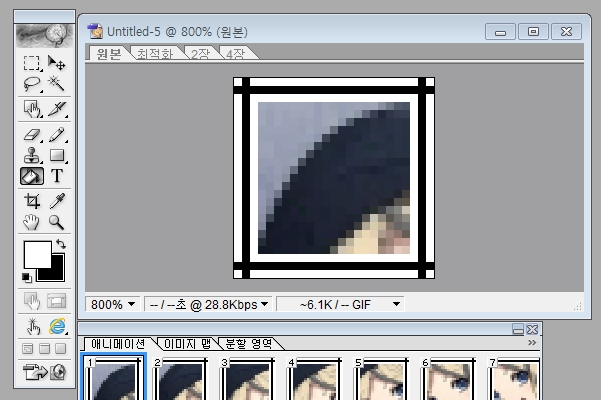This screenshot has height=400, width=601.
Task: Select the Rectangular Marquee tool
Action: 31,63
